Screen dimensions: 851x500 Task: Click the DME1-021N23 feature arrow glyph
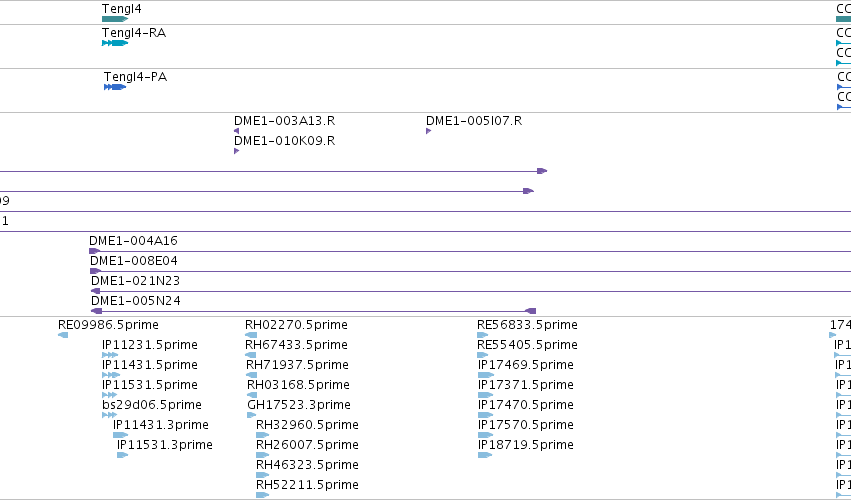(x=96, y=291)
